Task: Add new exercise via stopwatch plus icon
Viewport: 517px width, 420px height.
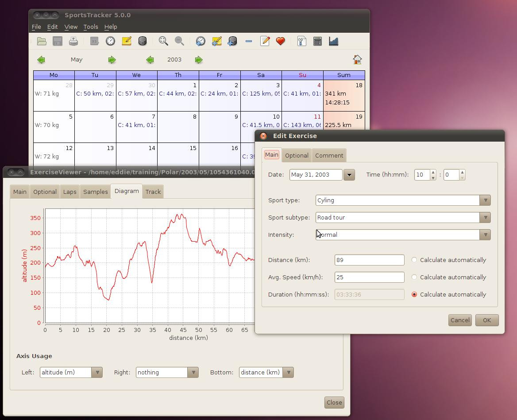Action: click(x=201, y=41)
